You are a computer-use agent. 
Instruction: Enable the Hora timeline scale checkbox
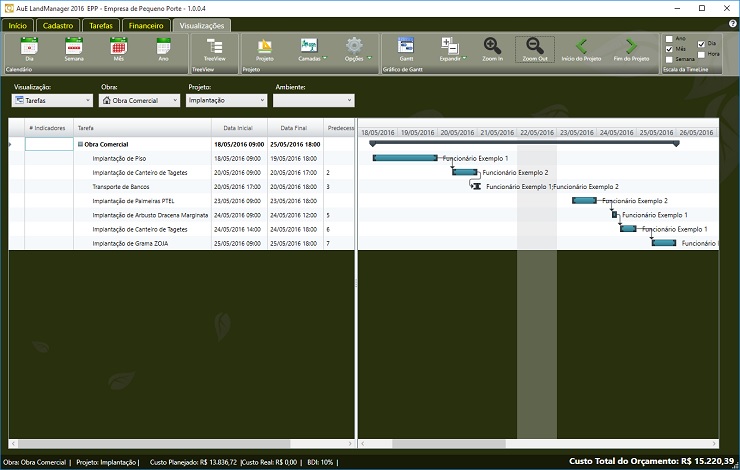coord(701,54)
